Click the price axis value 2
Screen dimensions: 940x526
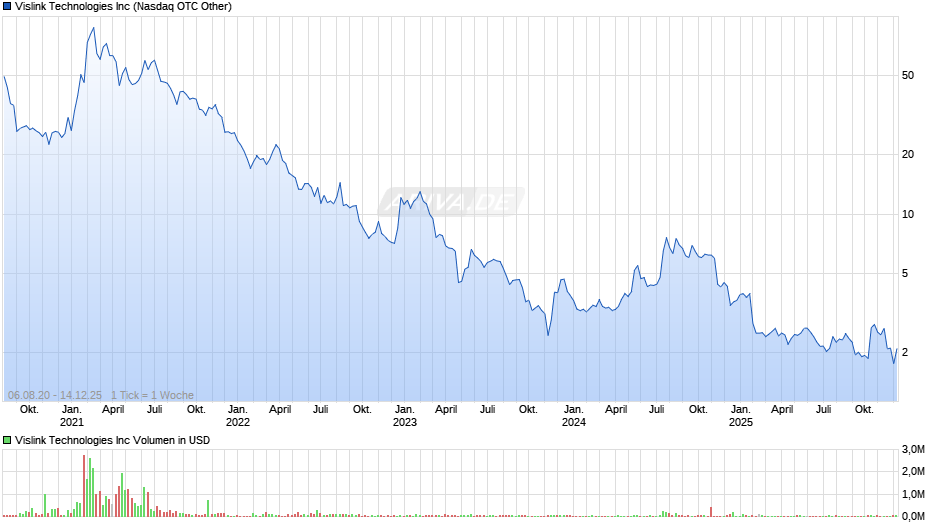point(905,353)
